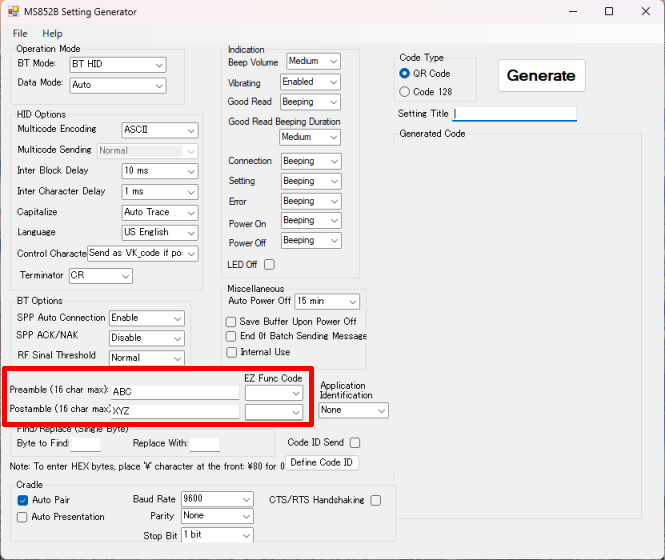665x560 pixels.
Task: Enable the LED Off checkbox
Action: 269,264
